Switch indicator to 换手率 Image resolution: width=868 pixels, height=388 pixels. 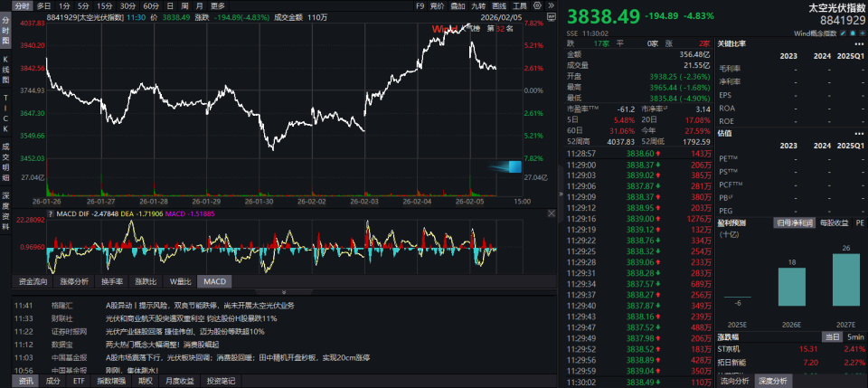(x=112, y=281)
